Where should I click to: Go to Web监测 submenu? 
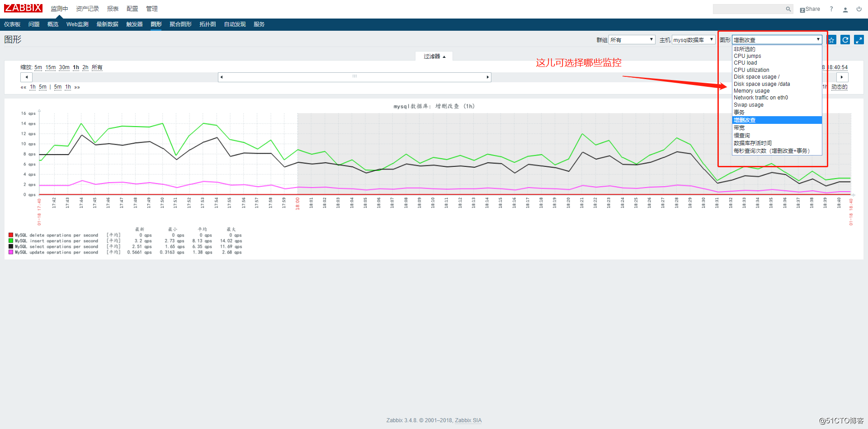77,24
